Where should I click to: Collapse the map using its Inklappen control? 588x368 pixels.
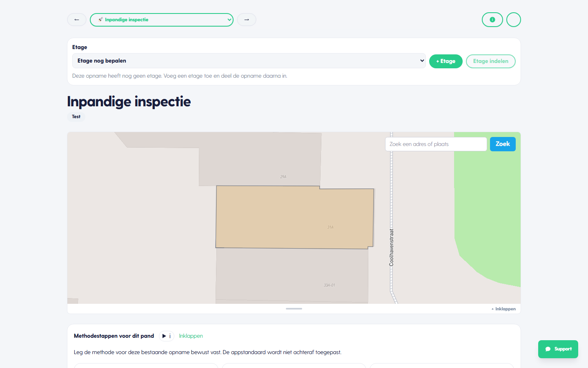click(x=503, y=309)
